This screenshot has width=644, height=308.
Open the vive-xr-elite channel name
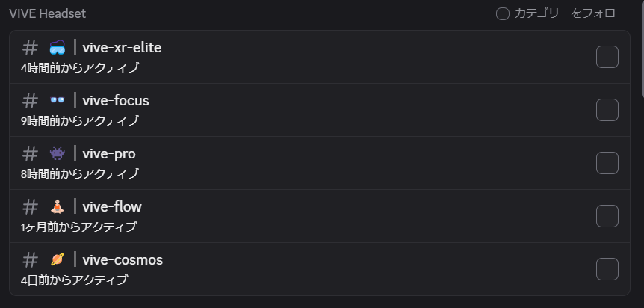(122, 48)
